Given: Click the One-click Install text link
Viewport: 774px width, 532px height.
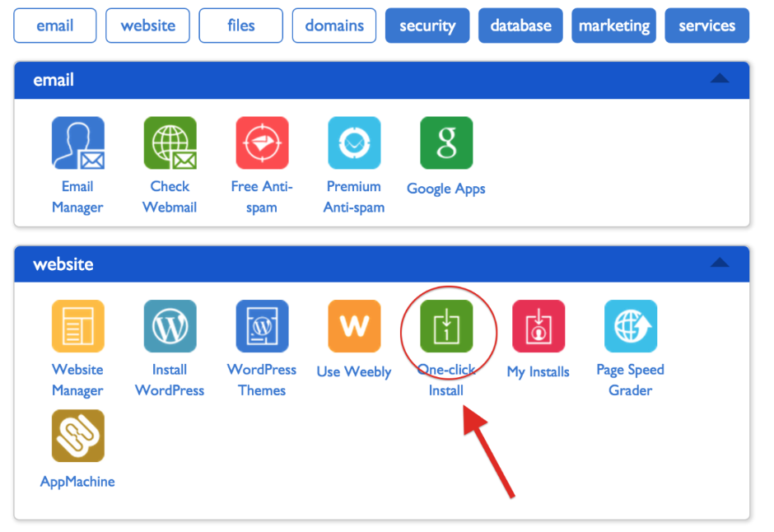Looking at the screenshot, I should tap(446, 380).
